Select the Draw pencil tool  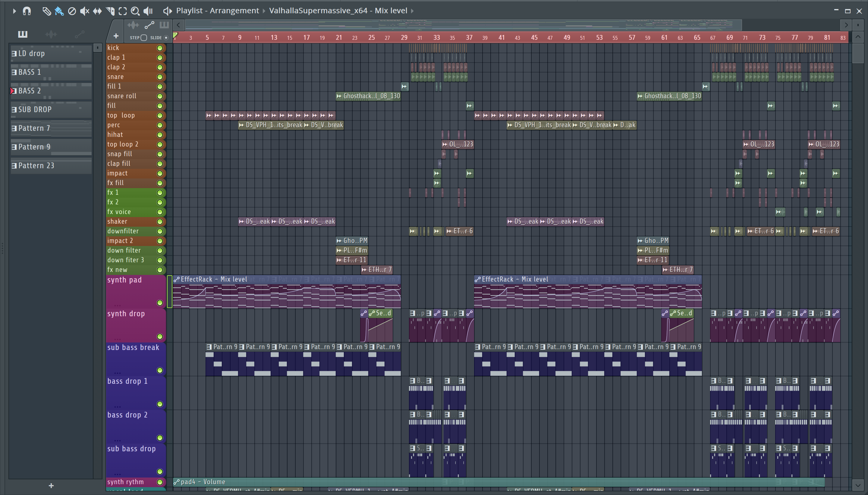[x=46, y=11]
